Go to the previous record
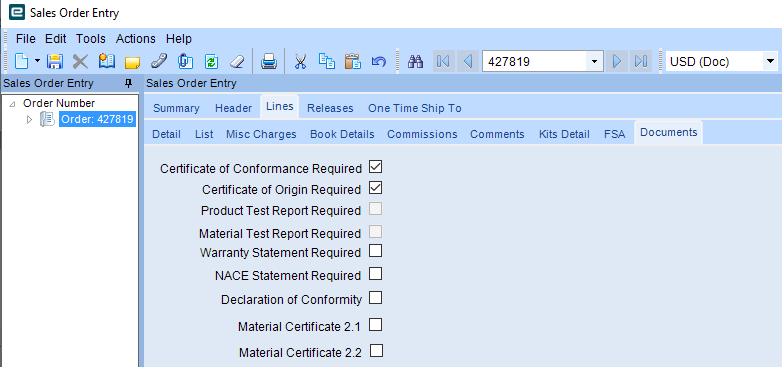Viewport: 782px width, 367px height. 468,61
